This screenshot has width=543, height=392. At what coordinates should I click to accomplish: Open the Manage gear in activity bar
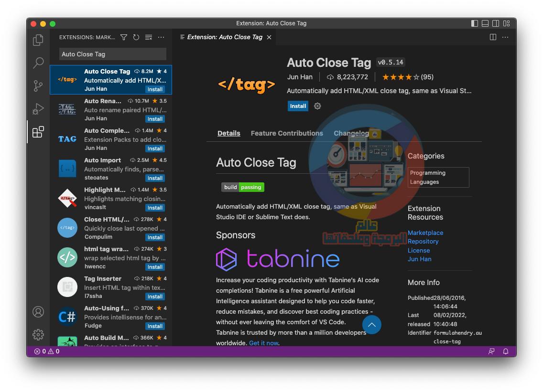[x=38, y=335]
